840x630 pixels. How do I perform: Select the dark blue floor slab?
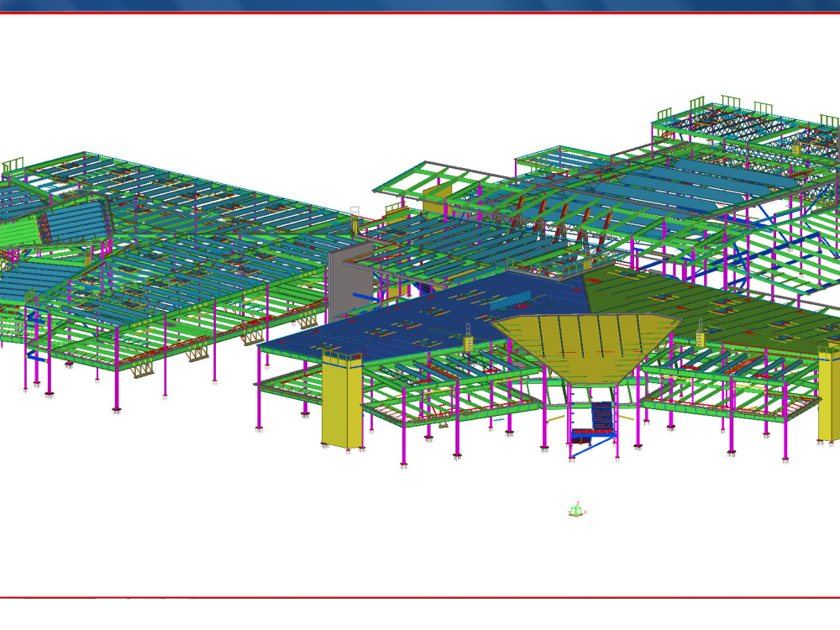pos(428,316)
